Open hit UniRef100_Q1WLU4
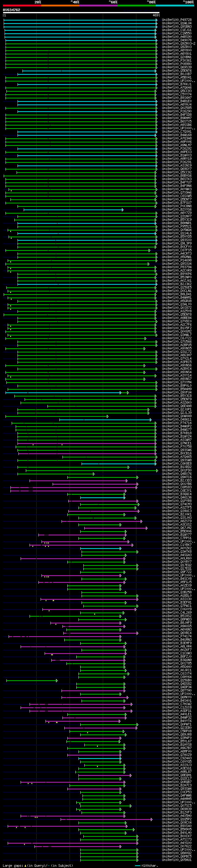 [177, 23]
